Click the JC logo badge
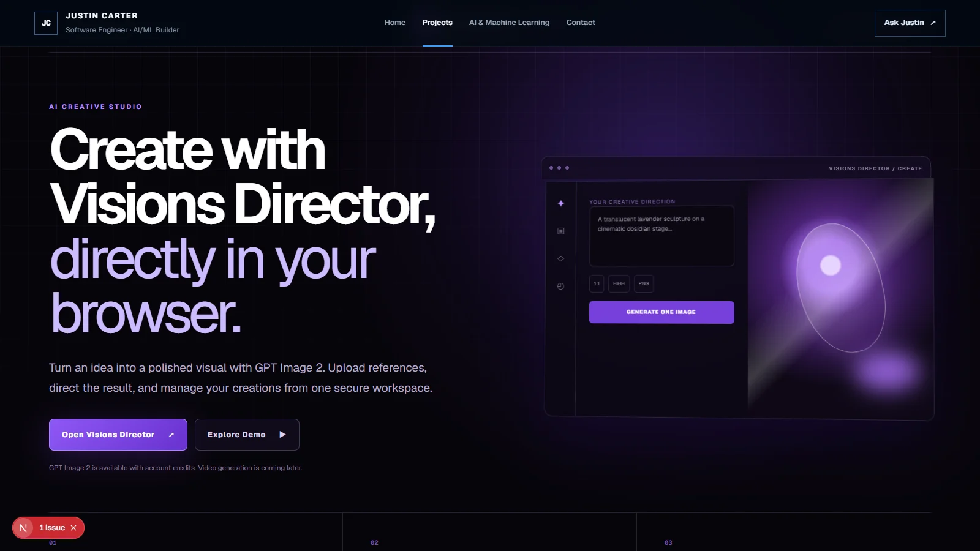 coord(46,23)
